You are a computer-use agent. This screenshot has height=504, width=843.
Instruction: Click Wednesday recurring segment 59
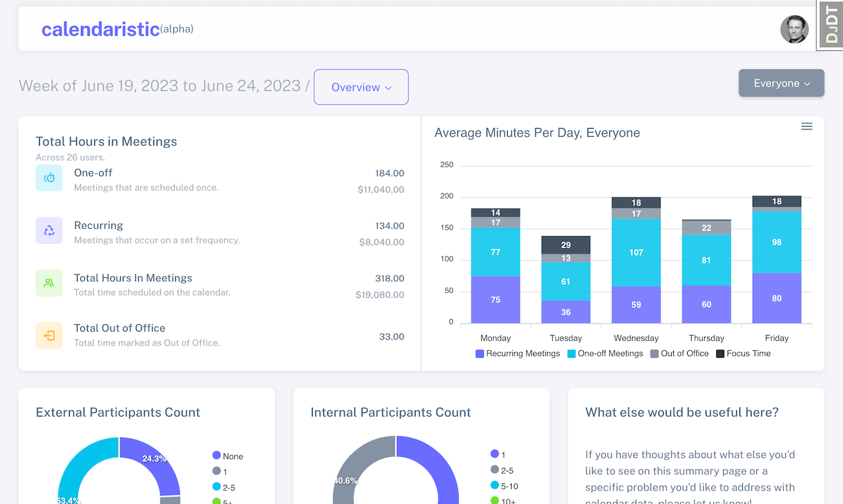pyautogui.click(x=636, y=305)
